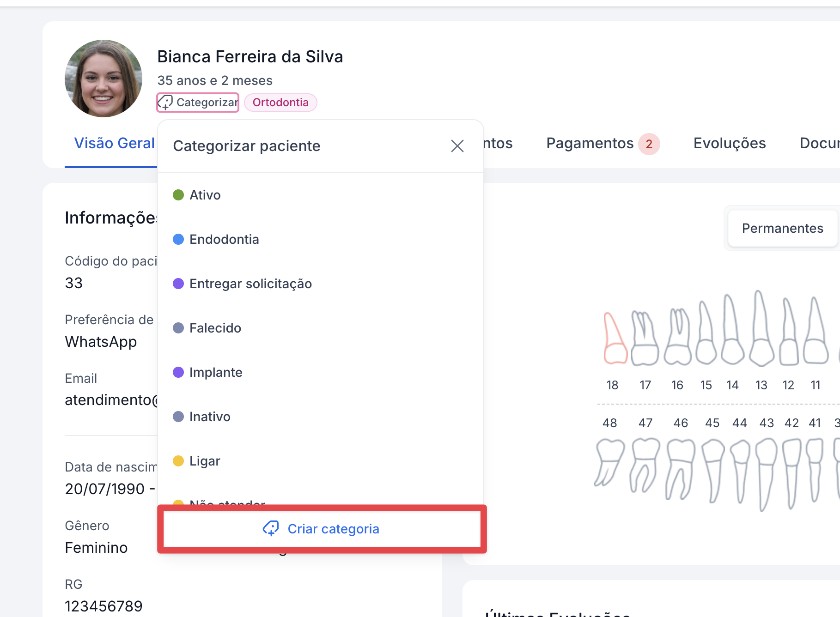The image size is (840, 617).
Task: Open the Pagamentos tab
Action: point(590,143)
